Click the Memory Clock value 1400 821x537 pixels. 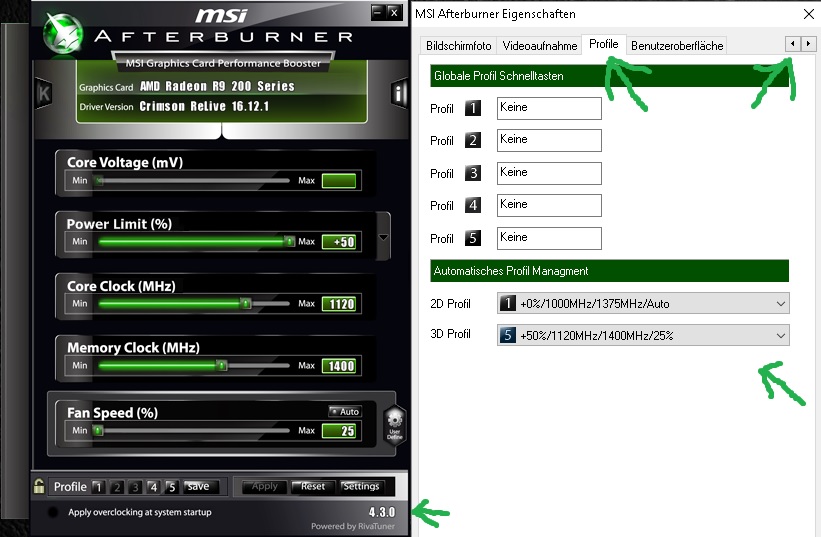(x=339, y=366)
